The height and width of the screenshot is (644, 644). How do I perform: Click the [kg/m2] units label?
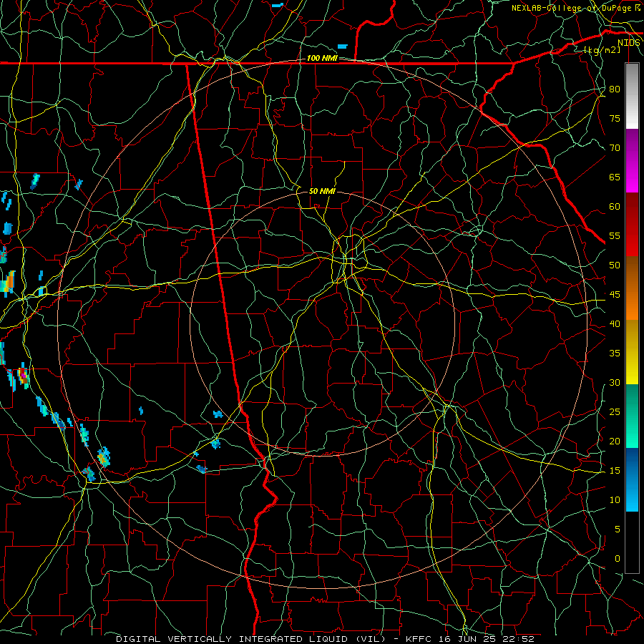coord(602,50)
